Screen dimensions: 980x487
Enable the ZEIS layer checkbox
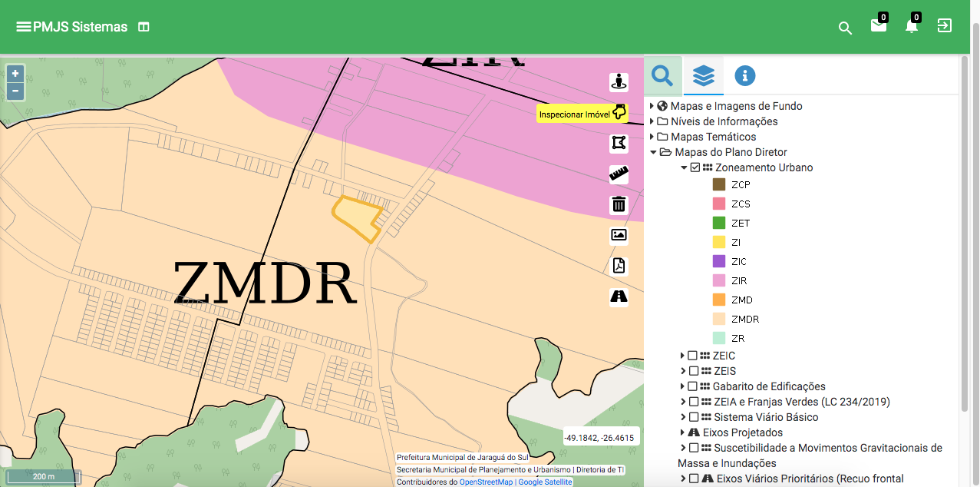693,370
